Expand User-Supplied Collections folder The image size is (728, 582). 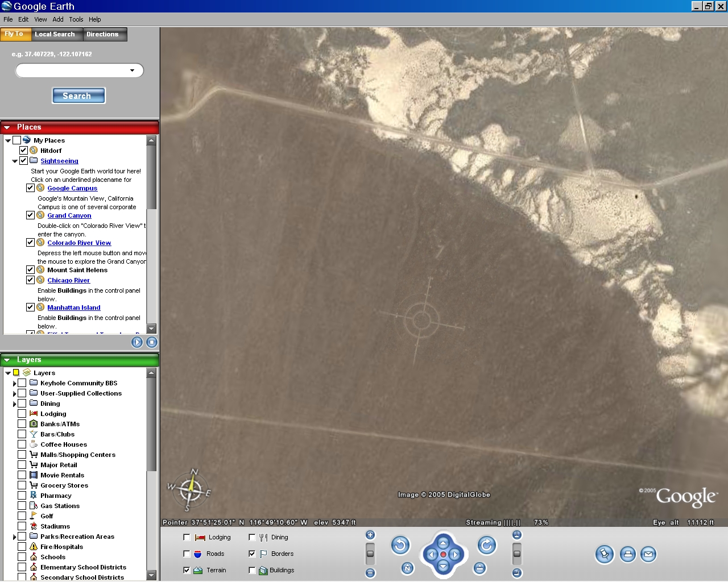tap(15, 393)
